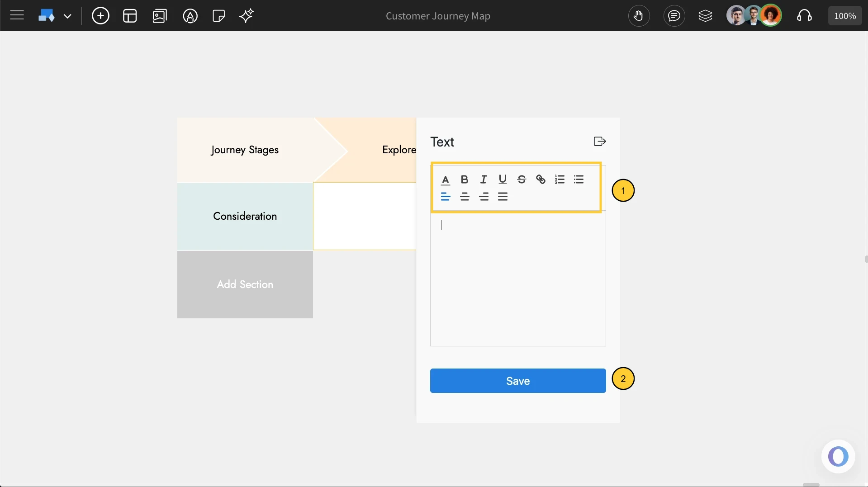The height and width of the screenshot is (487, 868).
Task: Expand the dropdown next to the Lucid logo
Action: click(68, 16)
